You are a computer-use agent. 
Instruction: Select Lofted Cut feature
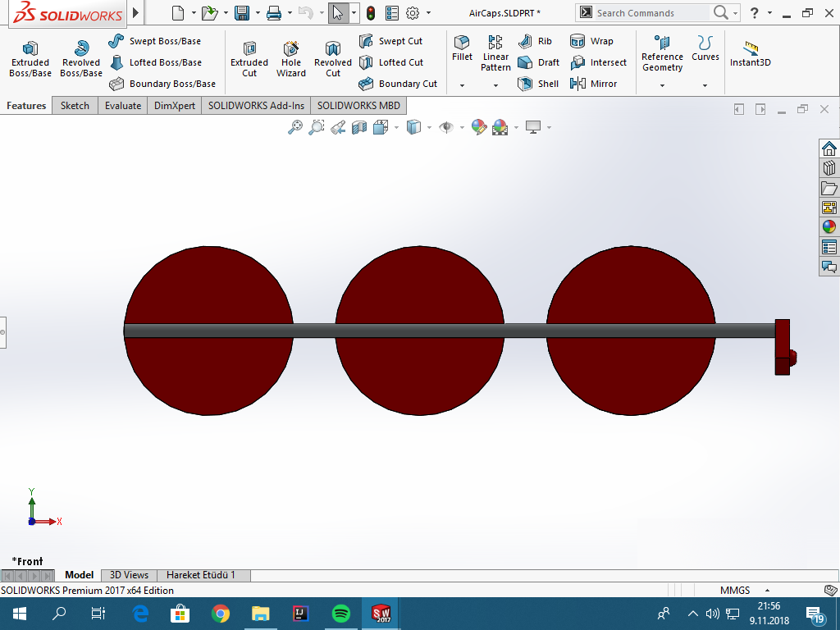pos(391,62)
